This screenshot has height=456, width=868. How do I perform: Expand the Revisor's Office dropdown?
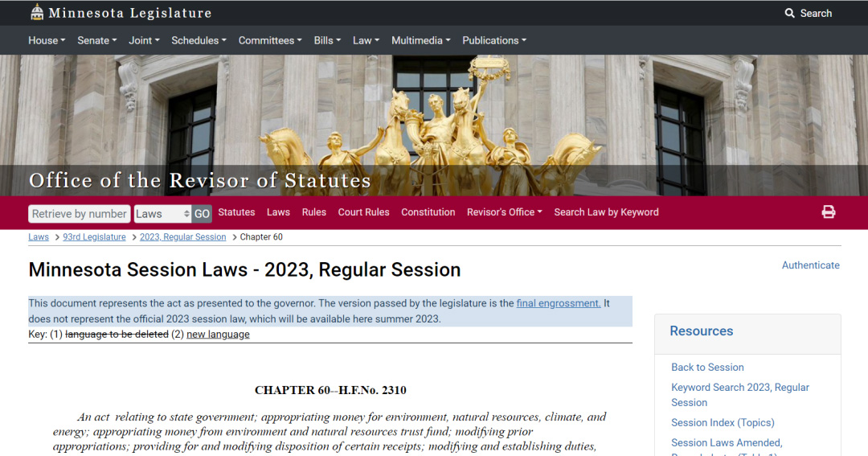coord(504,212)
